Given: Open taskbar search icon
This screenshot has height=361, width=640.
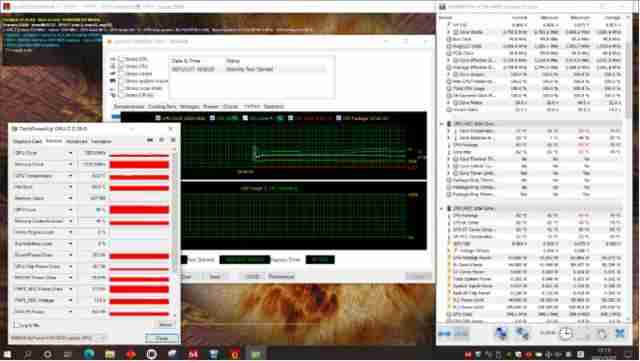Looking at the screenshot, I should (x=27, y=354).
